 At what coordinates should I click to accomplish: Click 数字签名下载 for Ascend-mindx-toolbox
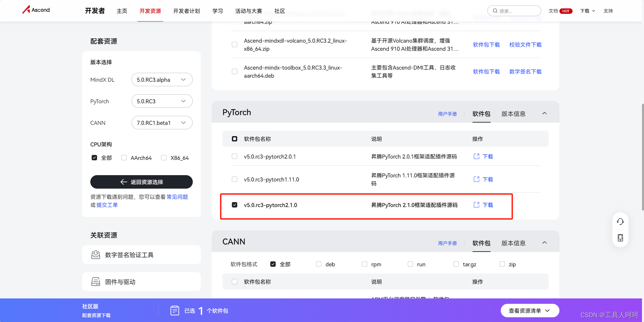point(525,71)
